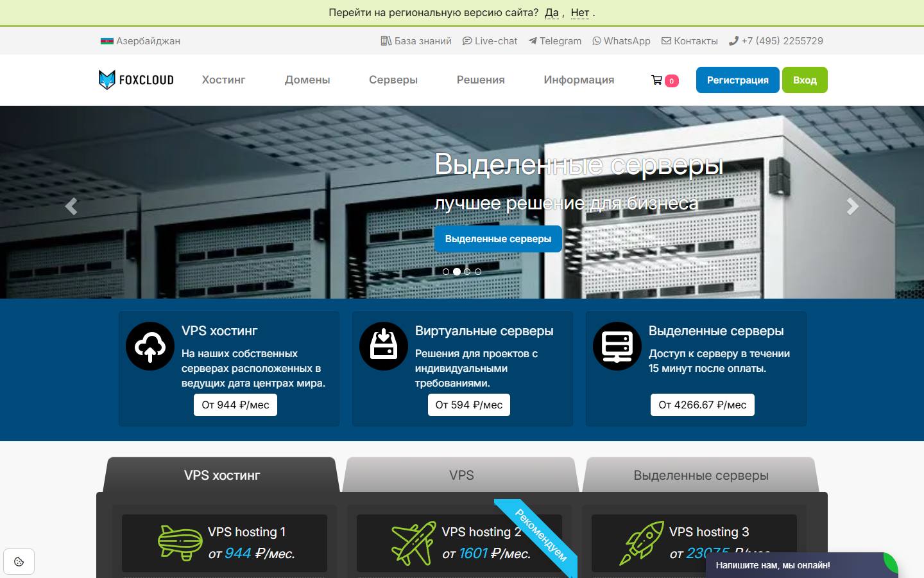Switch to the Выделенные серверы tab
The height and width of the screenshot is (578, 924).
701,475
